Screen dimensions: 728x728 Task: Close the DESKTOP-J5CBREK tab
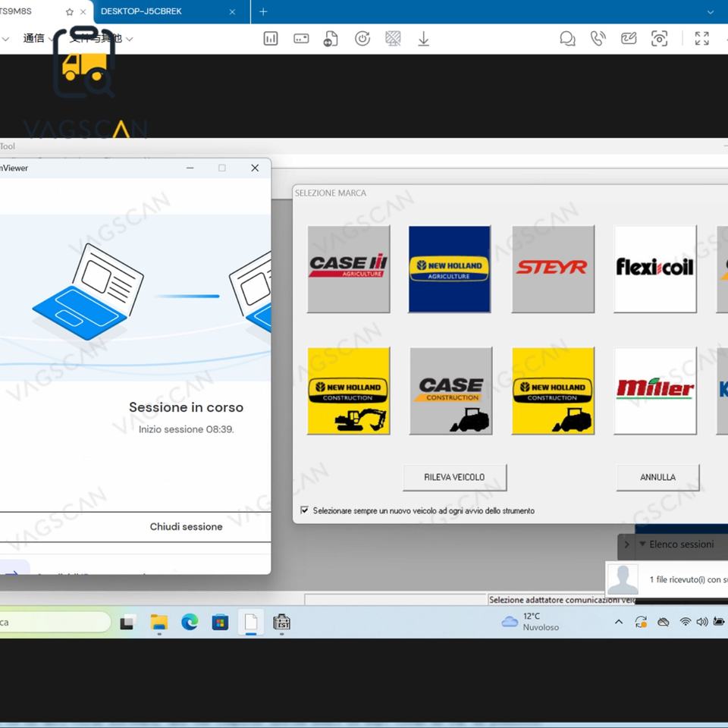(x=232, y=12)
